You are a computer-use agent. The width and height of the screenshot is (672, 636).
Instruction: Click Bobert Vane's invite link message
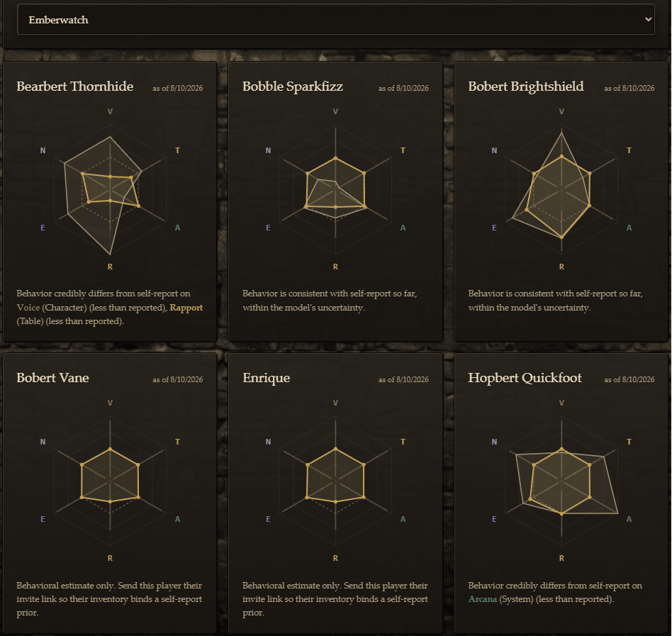pos(109,598)
